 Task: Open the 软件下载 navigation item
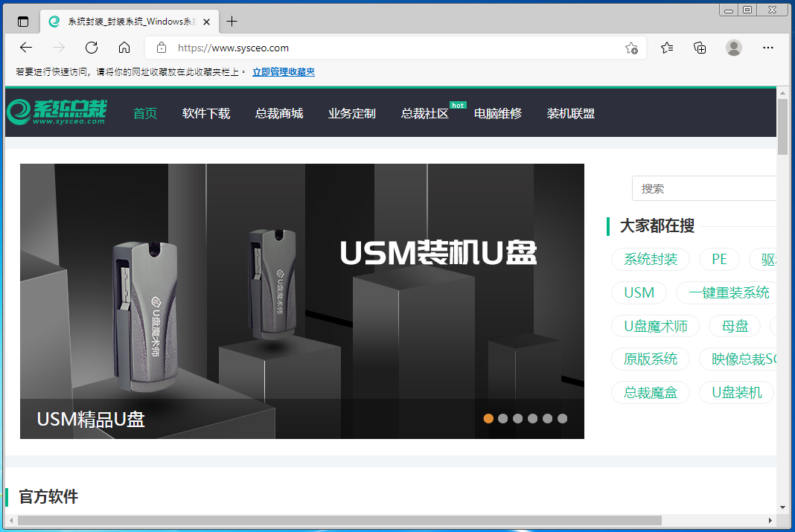coord(206,114)
